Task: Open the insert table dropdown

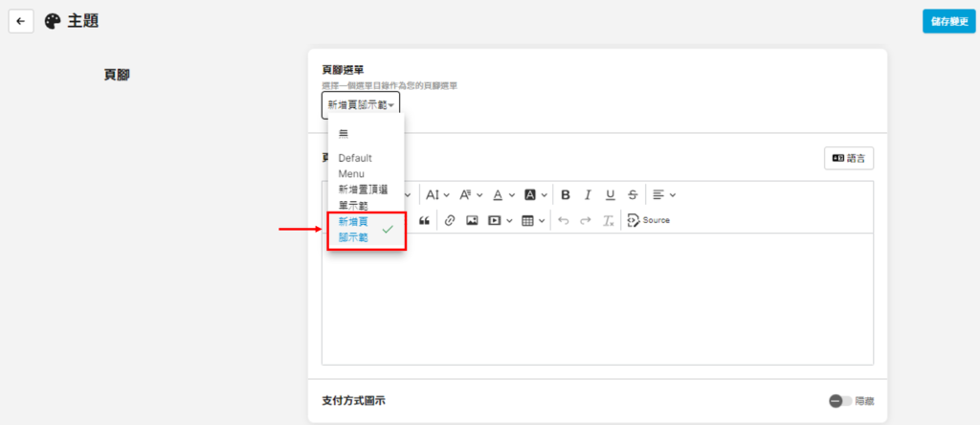Action: [x=533, y=220]
